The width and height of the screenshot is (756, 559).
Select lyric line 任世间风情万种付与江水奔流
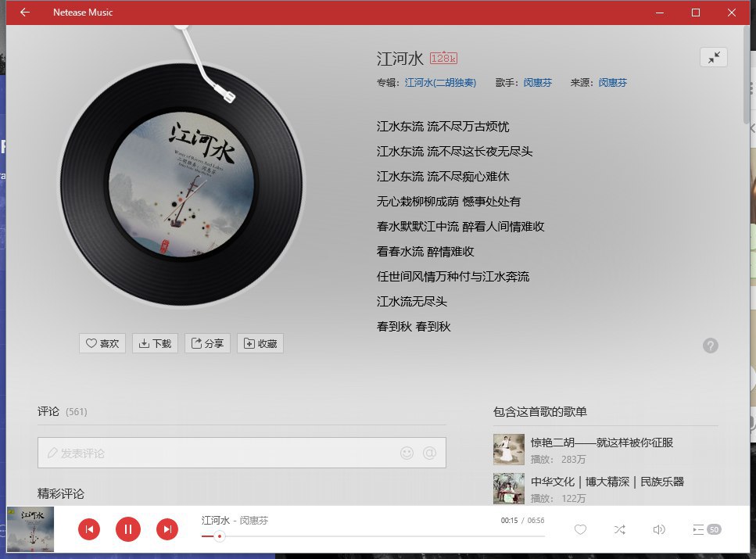(x=453, y=276)
